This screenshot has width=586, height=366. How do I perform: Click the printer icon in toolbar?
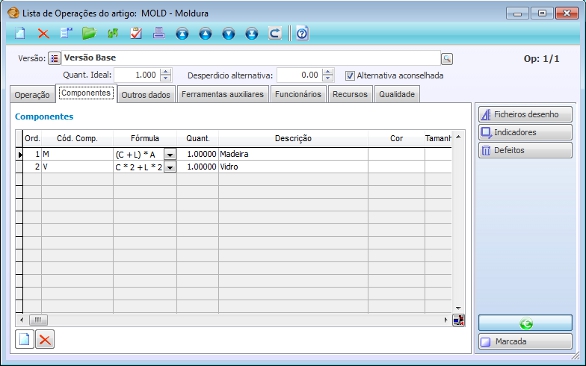click(x=159, y=34)
